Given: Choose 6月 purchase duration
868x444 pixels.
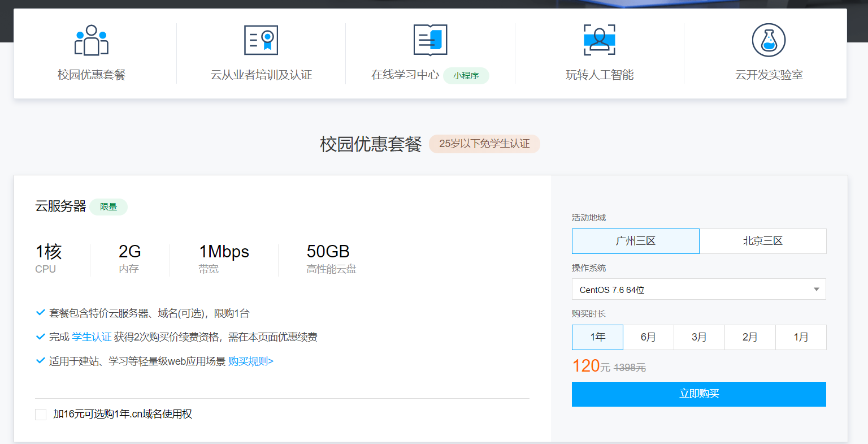Looking at the screenshot, I should pos(648,337).
